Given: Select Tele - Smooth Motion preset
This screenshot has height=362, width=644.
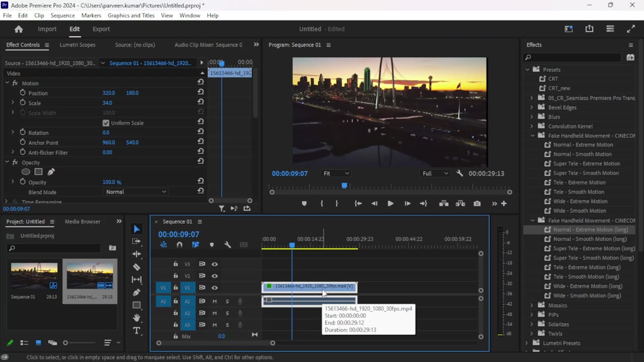Looking at the screenshot, I should (579, 192).
